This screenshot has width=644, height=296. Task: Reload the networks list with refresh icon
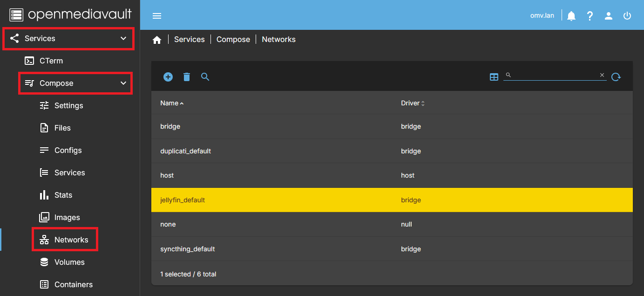pyautogui.click(x=616, y=77)
